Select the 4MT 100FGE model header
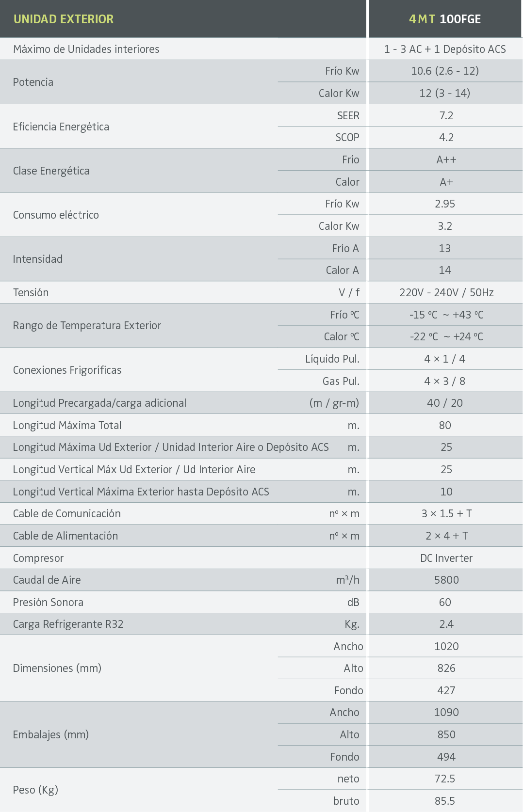 tap(445, 19)
